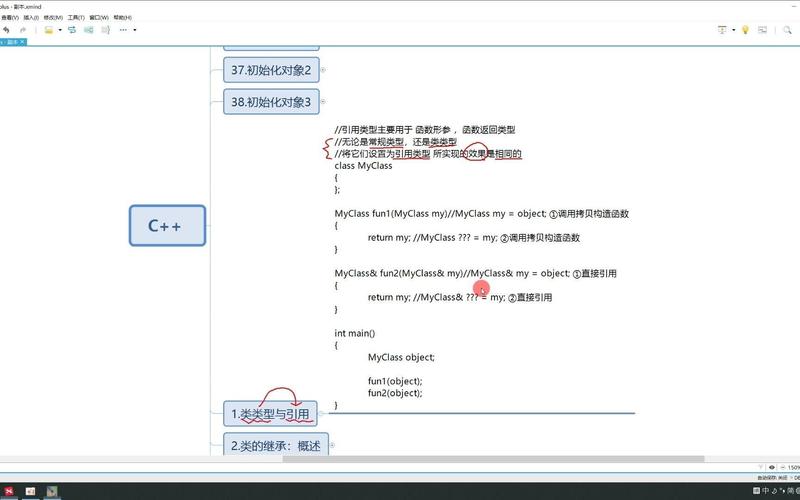Click the partially visible topic above 37
The width and height of the screenshot is (800, 500).
(x=271, y=48)
